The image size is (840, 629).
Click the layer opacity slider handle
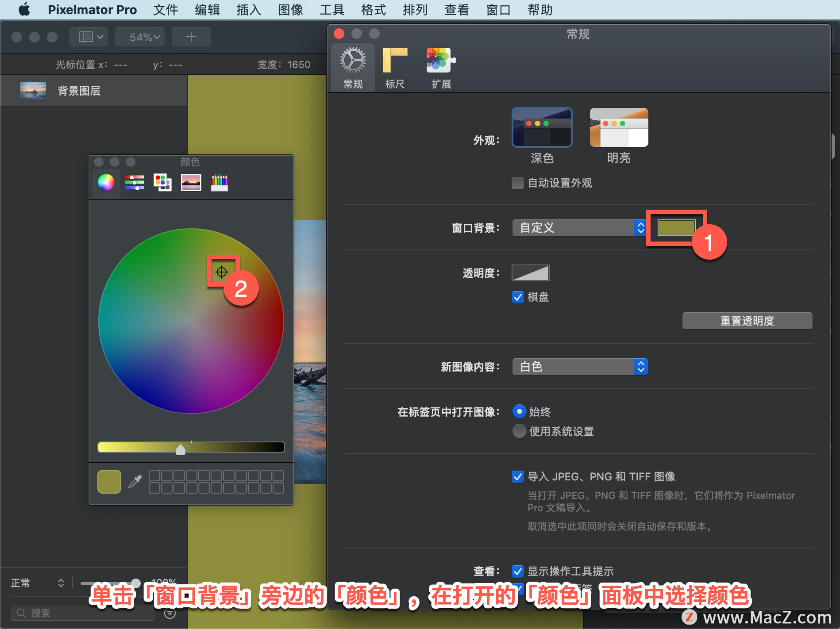(136, 583)
